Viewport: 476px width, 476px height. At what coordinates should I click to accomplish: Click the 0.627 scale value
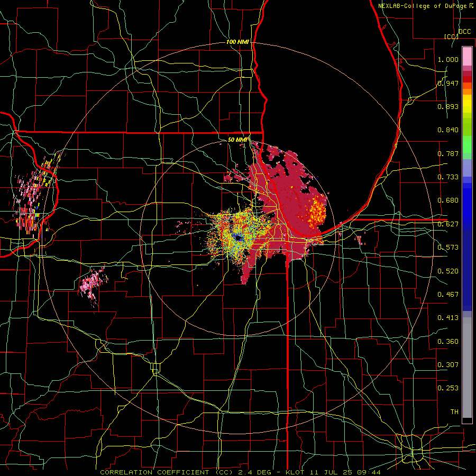pos(448,224)
